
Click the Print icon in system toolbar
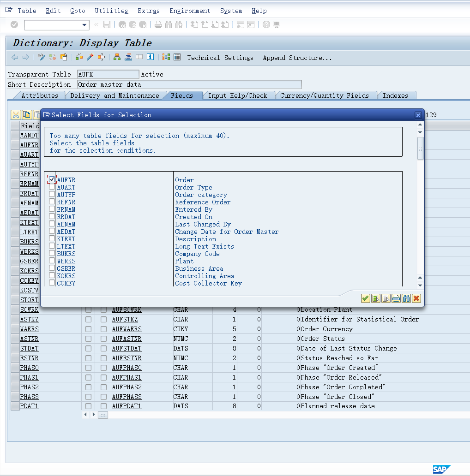point(158,24)
